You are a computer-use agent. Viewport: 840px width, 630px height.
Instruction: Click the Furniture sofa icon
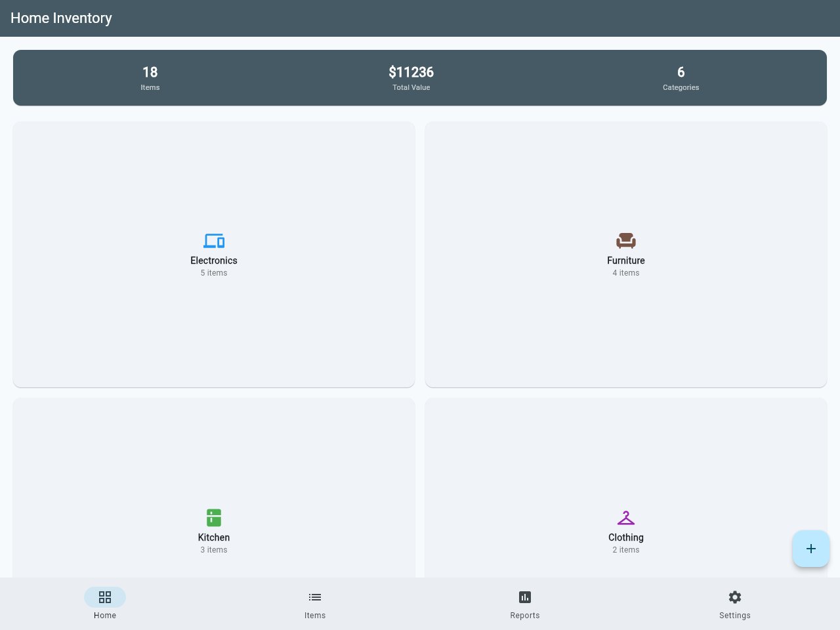pos(626,241)
